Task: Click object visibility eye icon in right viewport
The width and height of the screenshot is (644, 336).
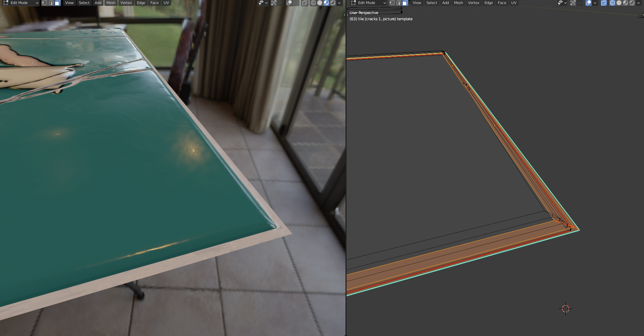Action: (560, 3)
